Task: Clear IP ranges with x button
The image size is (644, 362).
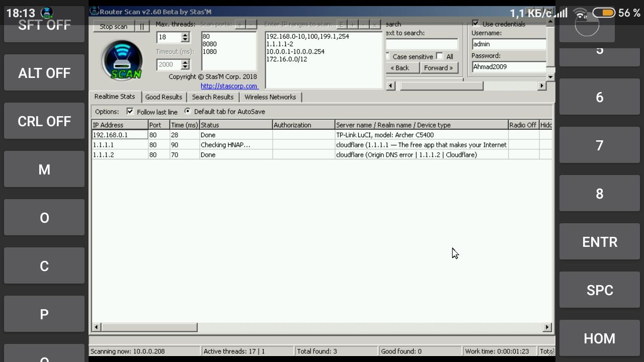Action: click(x=375, y=24)
